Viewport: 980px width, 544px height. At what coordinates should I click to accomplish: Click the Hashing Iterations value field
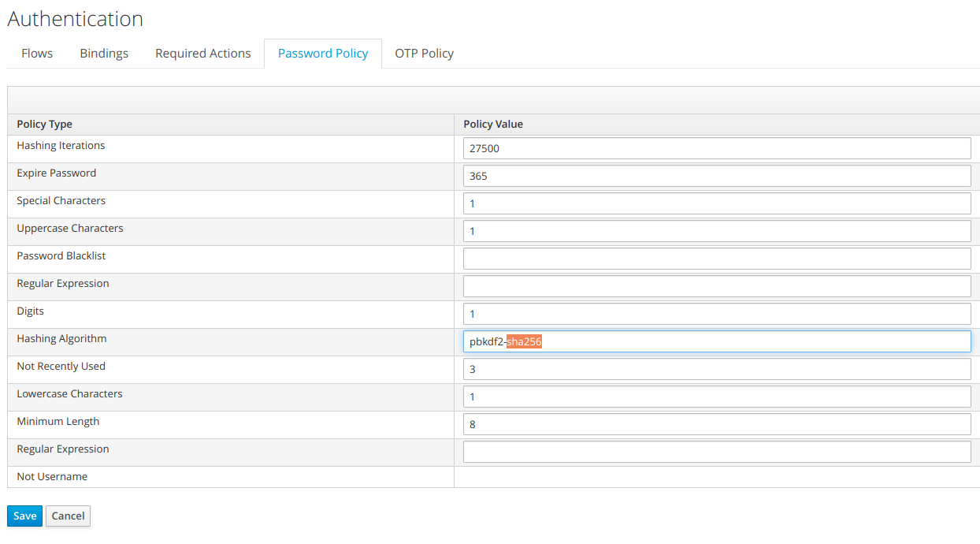[x=717, y=147]
